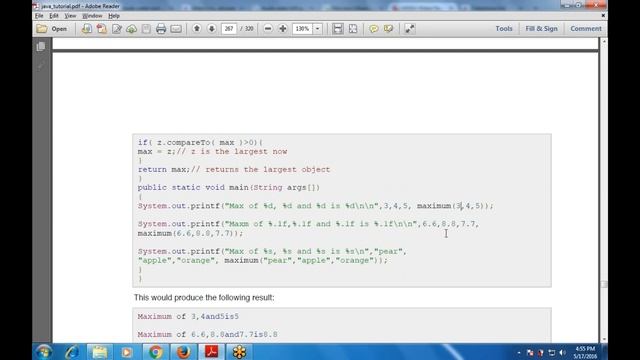Click output line 'Maximum of 3,4and5is5'
The height and width of the screenshot is (360, 640).
pos(188,316)
